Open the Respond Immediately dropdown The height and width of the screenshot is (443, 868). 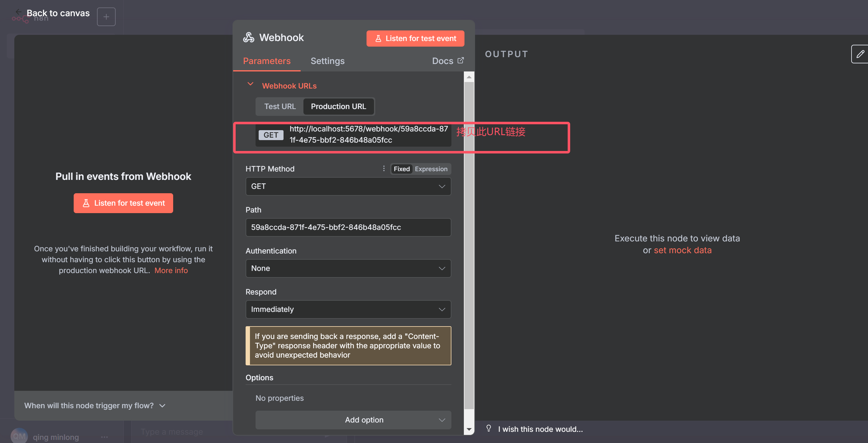click(x=348, y=309)
